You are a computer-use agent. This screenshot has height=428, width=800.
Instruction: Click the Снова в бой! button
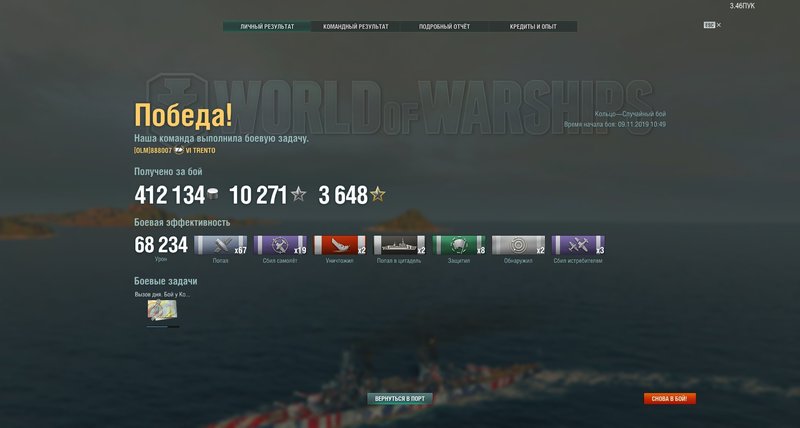coord(669,398)
